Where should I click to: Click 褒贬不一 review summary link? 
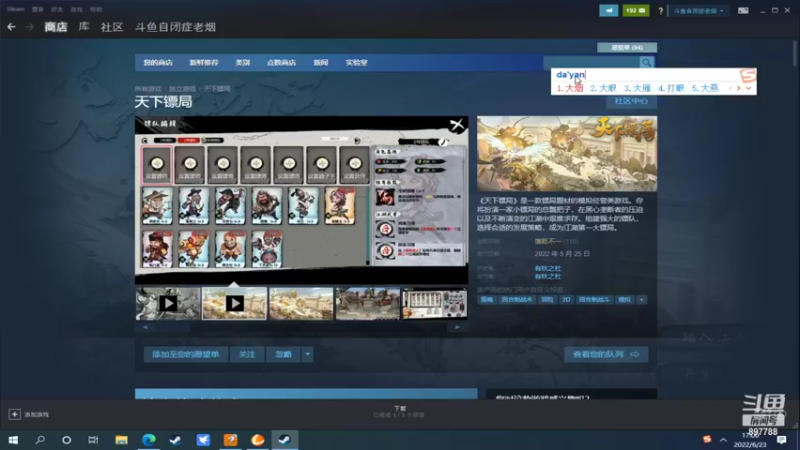[547, 241]
